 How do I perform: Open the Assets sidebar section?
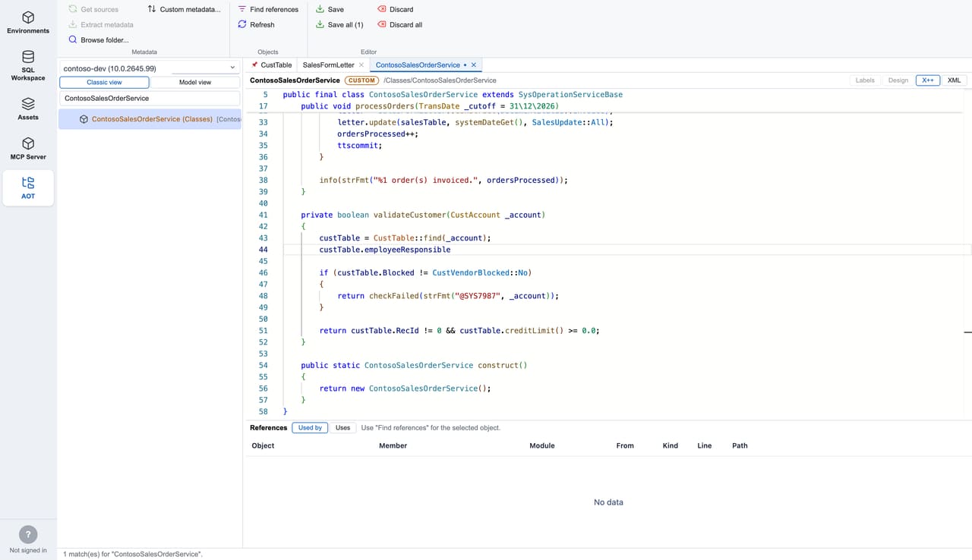28,109
